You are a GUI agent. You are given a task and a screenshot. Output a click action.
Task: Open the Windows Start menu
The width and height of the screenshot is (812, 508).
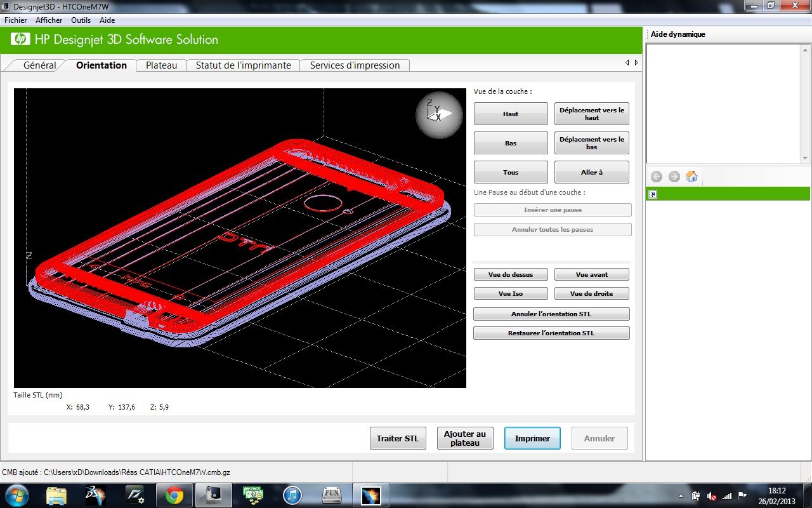(17, 495)
